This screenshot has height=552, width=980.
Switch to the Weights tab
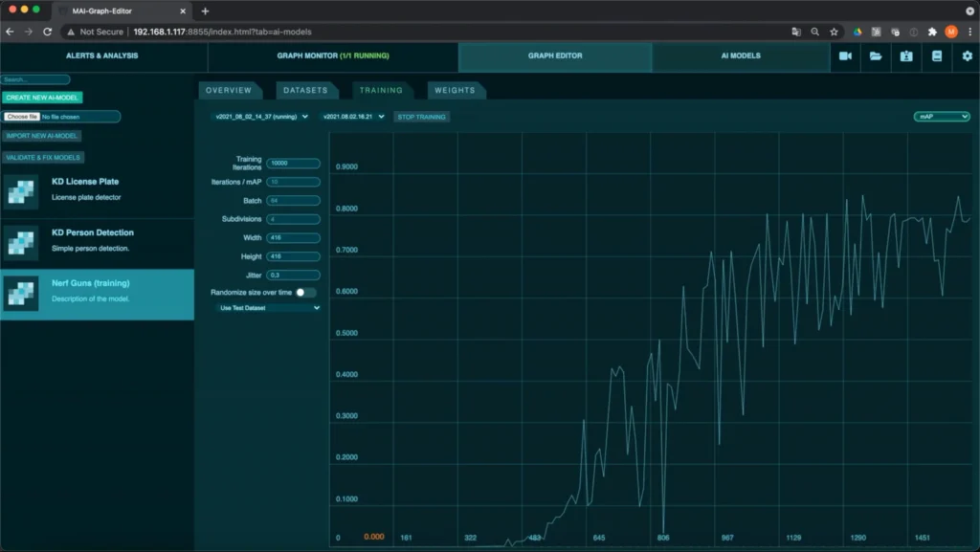(455, 90)
